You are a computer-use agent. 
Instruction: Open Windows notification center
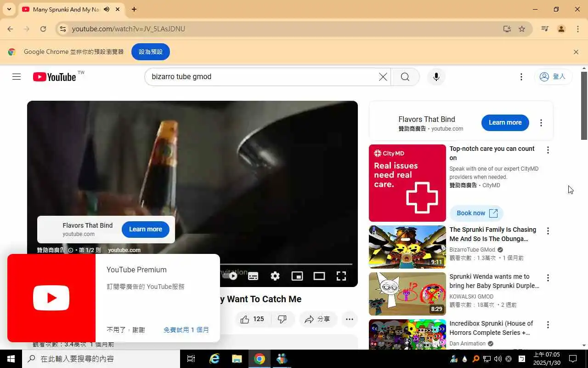(573, 359)
